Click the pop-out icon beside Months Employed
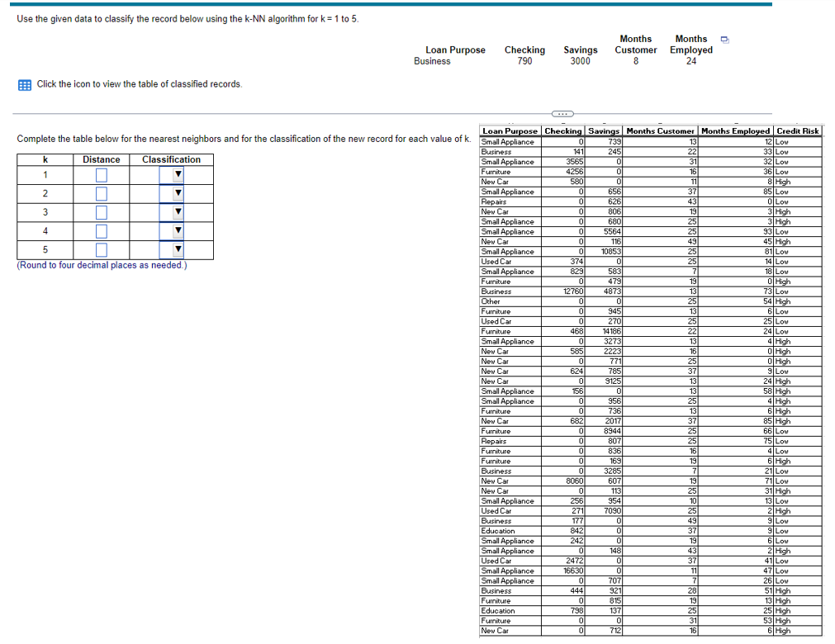 coord(725,40)
